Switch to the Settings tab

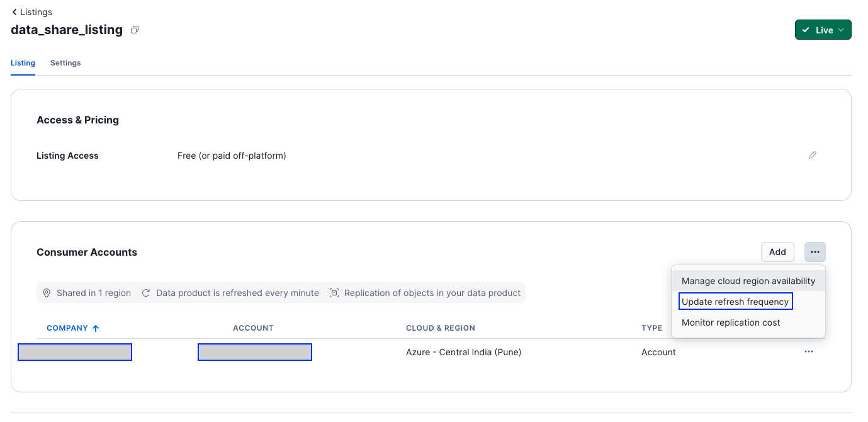65,62
